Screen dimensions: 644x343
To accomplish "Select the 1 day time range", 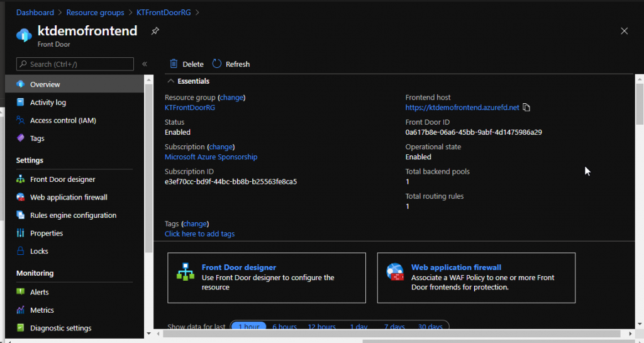I will [358, 327].
